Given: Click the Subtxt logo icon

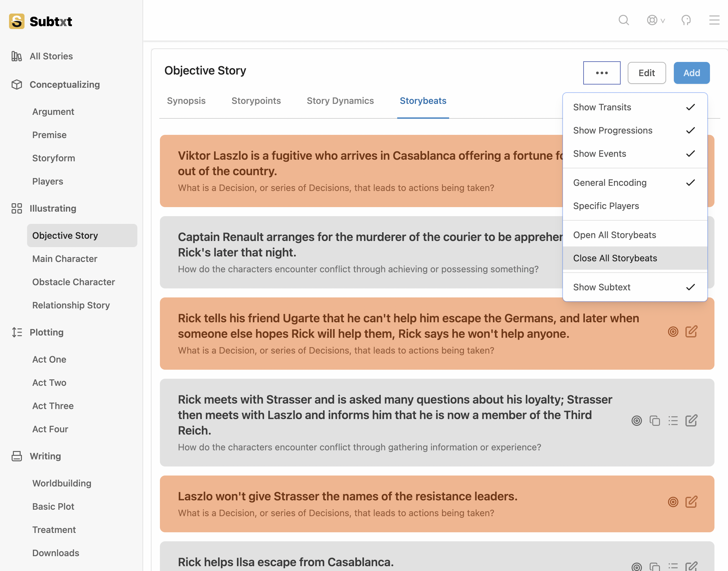Looking at the screenshot, I should click(17, 21).
